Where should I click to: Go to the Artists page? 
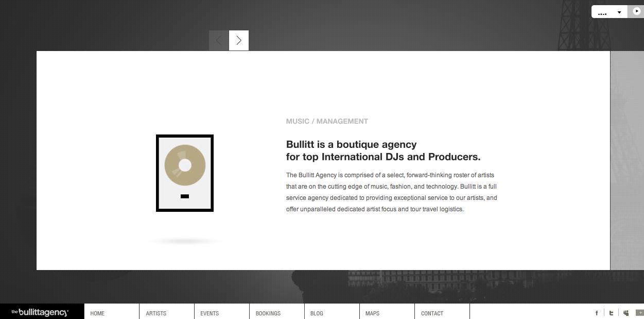pyautogui.click(x=156, y=313)
